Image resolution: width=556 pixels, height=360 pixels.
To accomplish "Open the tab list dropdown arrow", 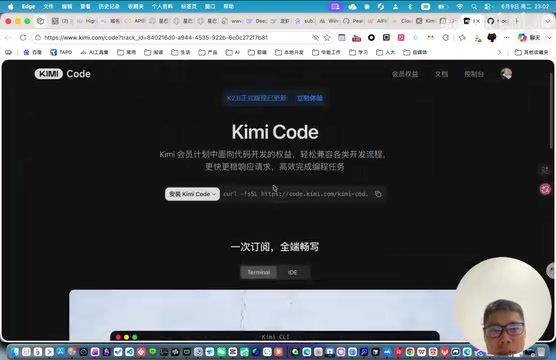I will 548,21.
